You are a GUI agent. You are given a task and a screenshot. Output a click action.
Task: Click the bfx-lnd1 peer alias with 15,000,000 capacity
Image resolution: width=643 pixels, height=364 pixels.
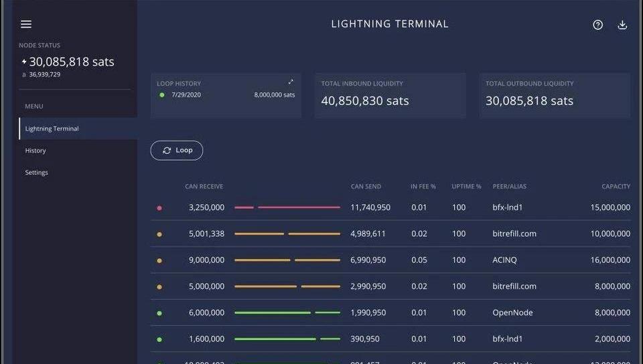pyautogui.click(x=508, y=207)
